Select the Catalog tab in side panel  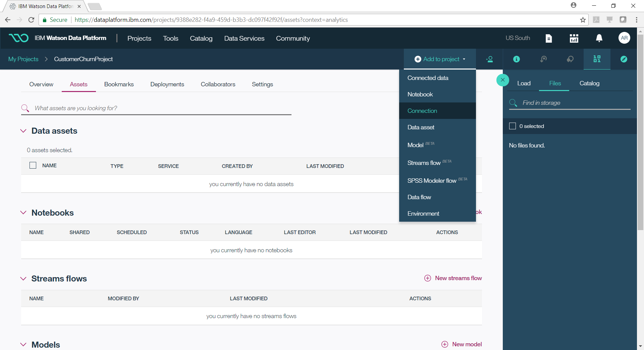(x=589, y=83)
